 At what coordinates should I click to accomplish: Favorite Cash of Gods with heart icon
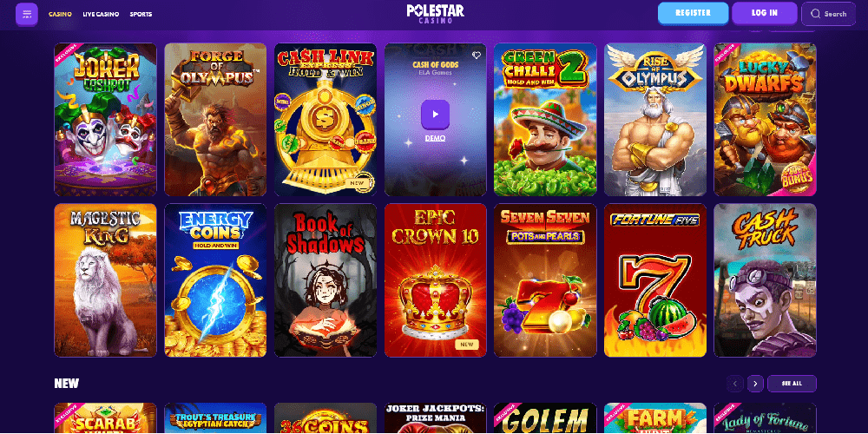coord(476,56)
